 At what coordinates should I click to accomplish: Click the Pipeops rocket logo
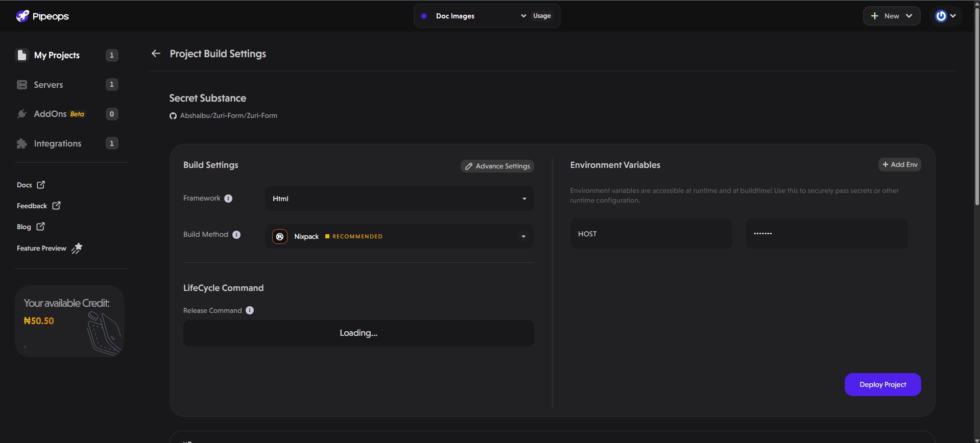[x=22, y=16]
